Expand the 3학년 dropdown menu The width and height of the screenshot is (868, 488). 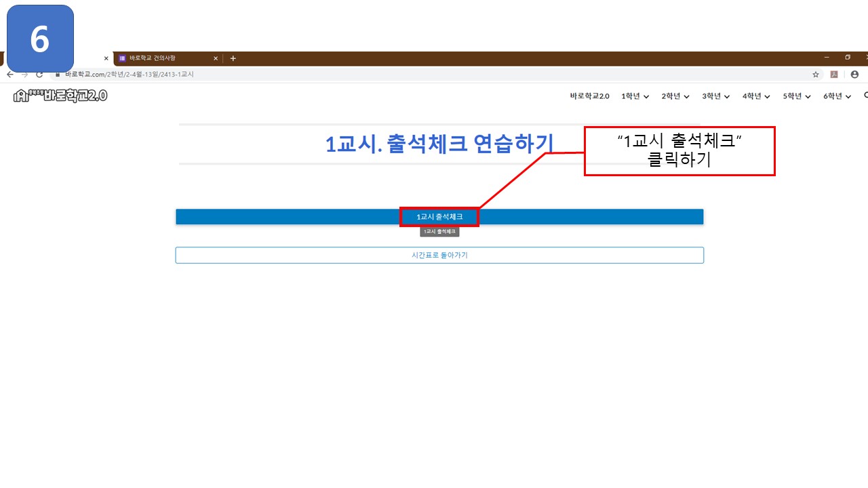click(x=716, y=96)
